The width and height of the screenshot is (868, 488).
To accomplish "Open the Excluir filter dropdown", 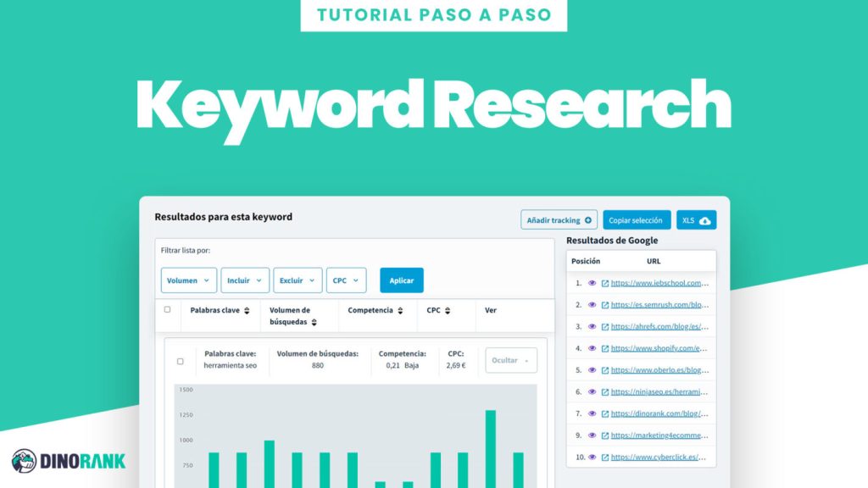I will click(298, 280).
